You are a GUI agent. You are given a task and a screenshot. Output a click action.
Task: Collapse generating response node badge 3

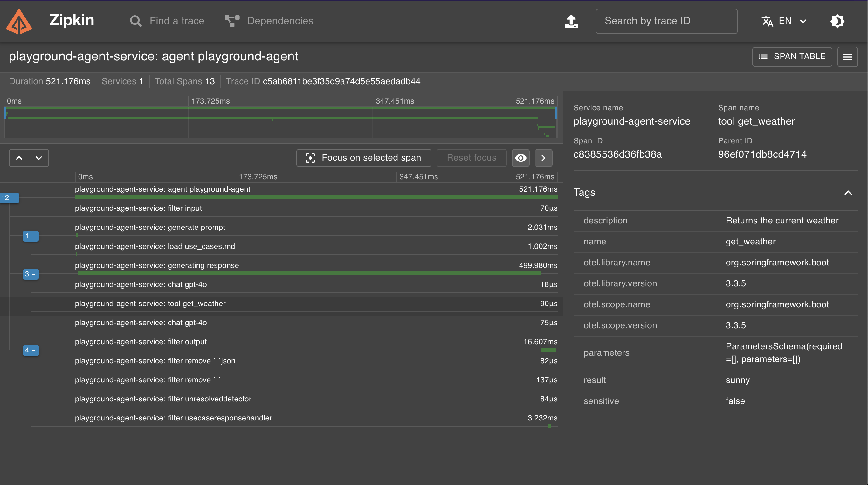(x=31, y=274)
